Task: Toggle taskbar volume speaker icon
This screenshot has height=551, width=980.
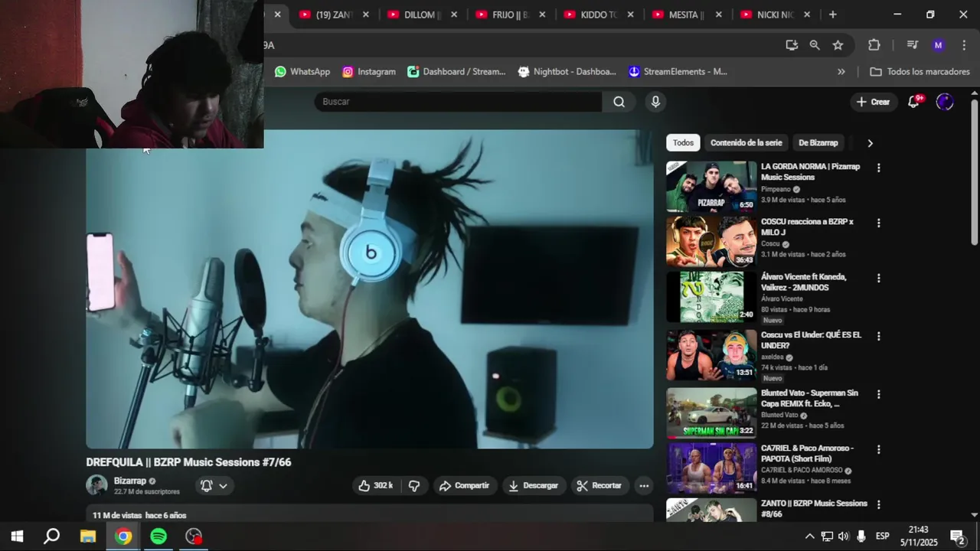Action: click(x=844, y=536)
